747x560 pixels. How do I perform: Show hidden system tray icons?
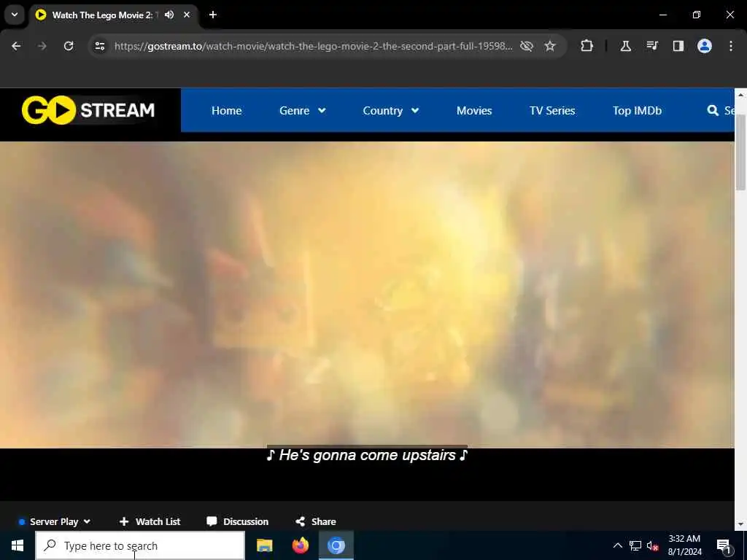coord(617,545)
